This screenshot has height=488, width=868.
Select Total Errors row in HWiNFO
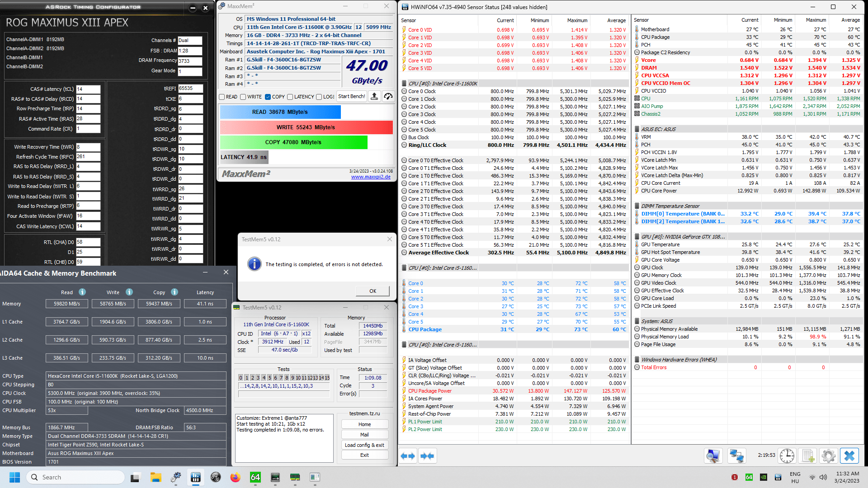(747, 367)
